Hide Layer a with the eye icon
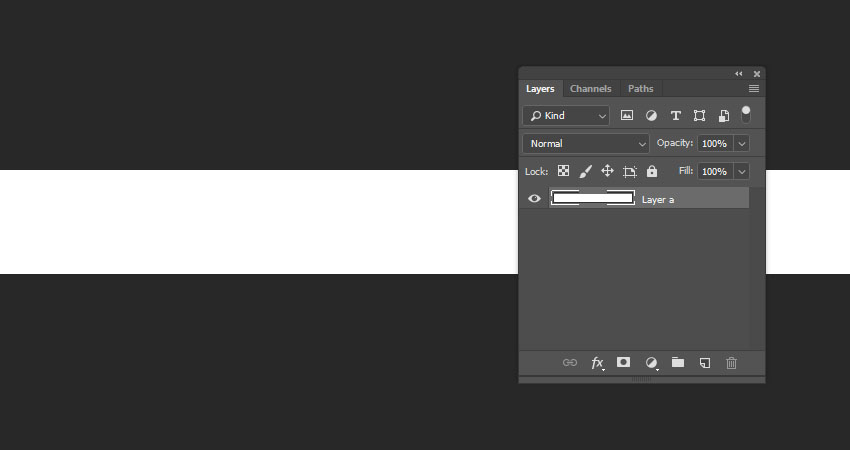This screenshot has height=450, width=850. point(534,199)
